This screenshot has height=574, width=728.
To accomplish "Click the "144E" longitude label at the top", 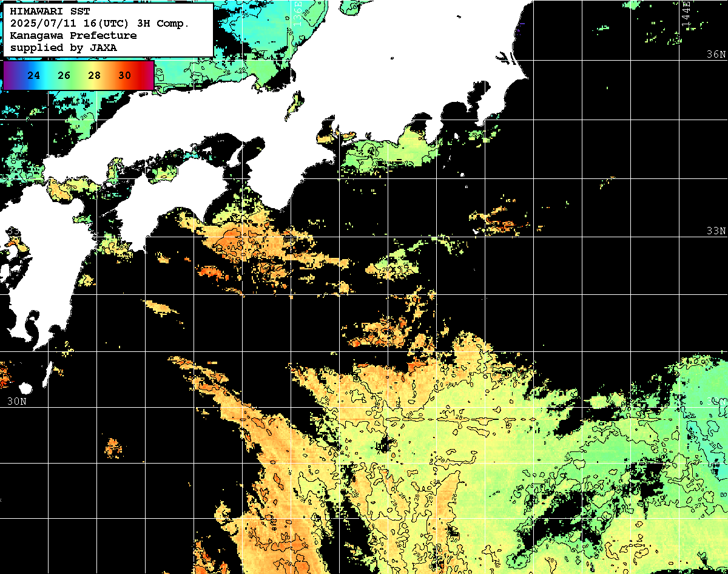I will [686, 13].
